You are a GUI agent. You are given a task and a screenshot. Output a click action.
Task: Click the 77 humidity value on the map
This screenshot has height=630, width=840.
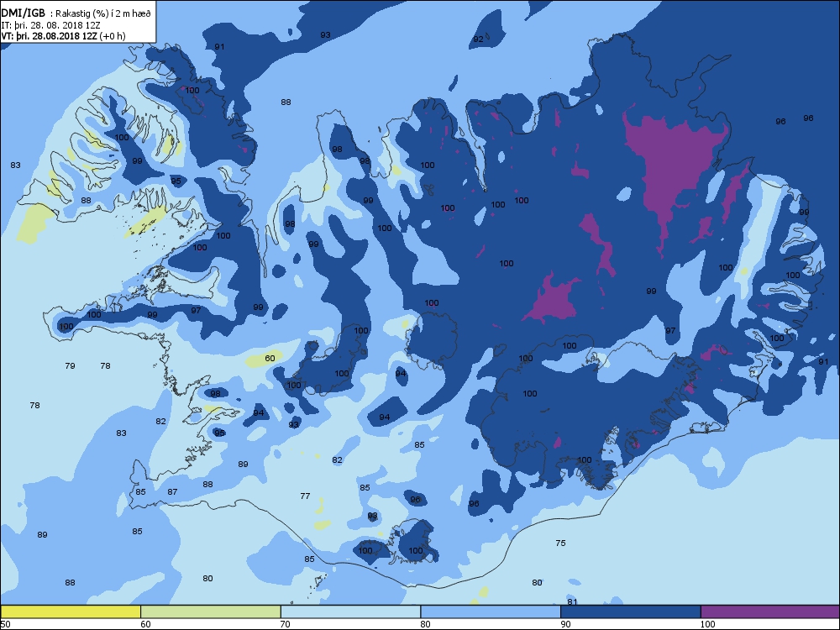(x=305, y=496)
